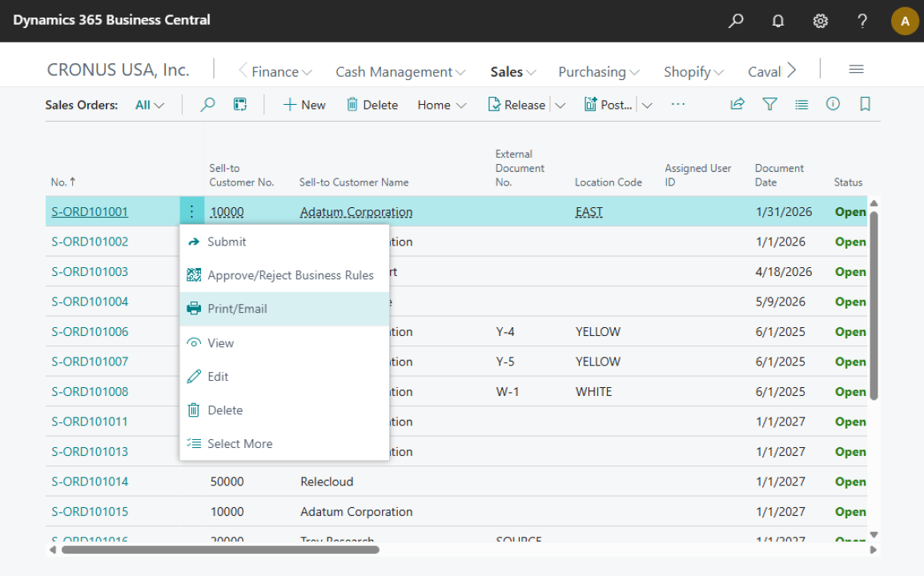
Task: Open the All views dropdown
Action: coord(150,105)
